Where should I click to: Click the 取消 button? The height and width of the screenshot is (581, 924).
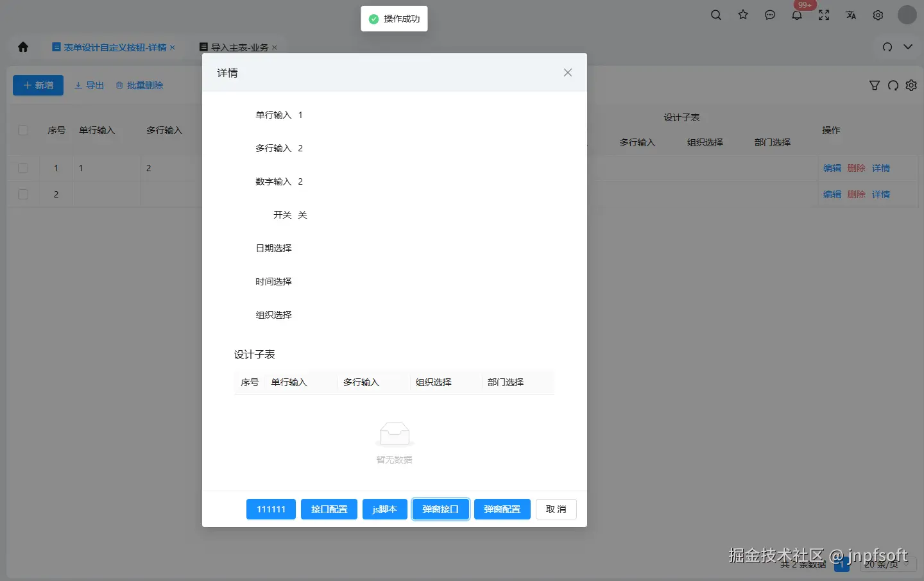click(x=556, y=509)
